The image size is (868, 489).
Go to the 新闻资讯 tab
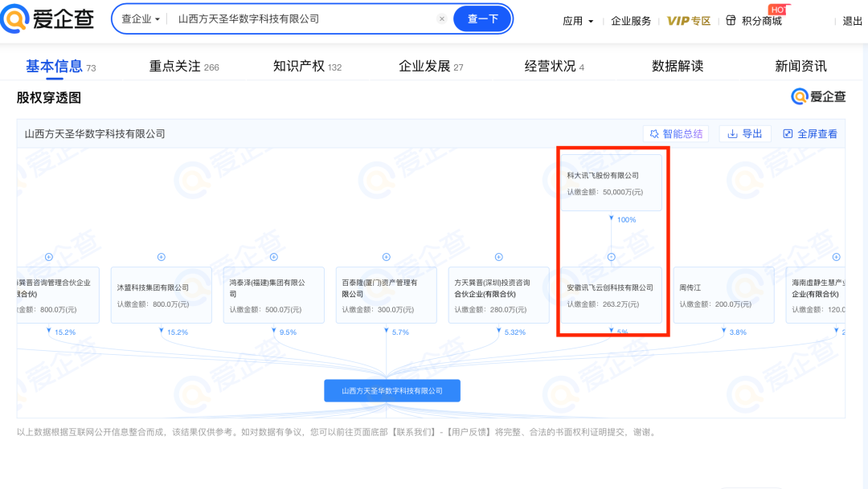[x=800, y=67]
